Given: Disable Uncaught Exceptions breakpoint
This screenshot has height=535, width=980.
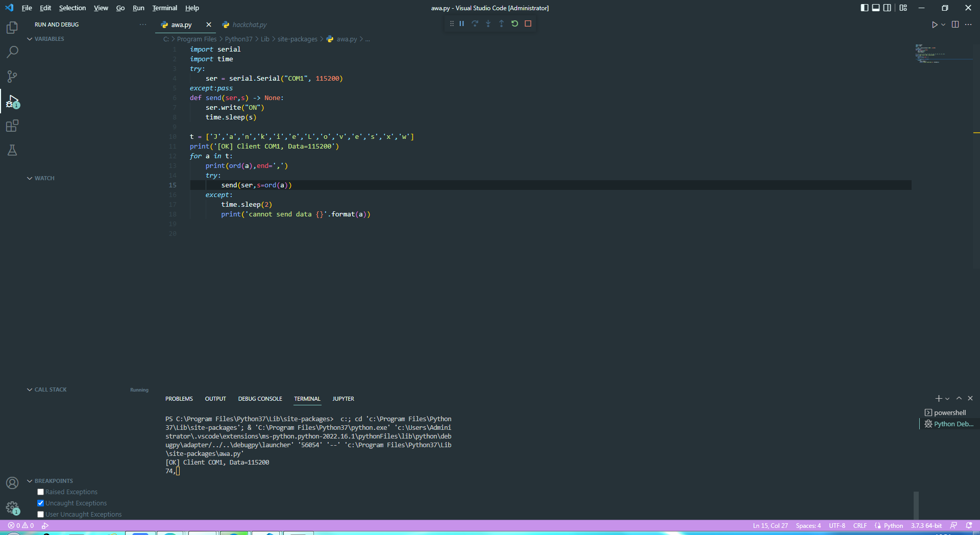Looking at the screenshot, I should pyautogui.click(x=40, y=503).
